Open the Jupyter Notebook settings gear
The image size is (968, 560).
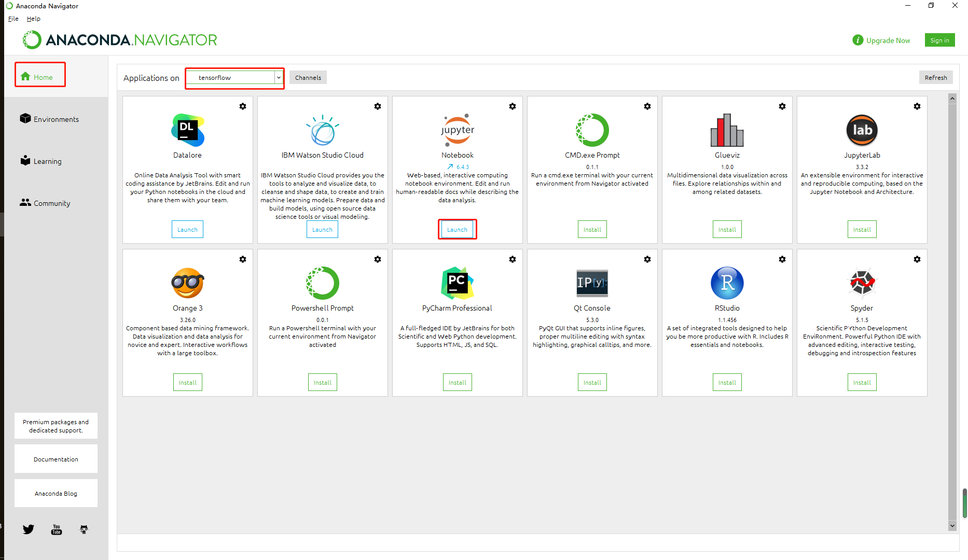pos(513,106)
